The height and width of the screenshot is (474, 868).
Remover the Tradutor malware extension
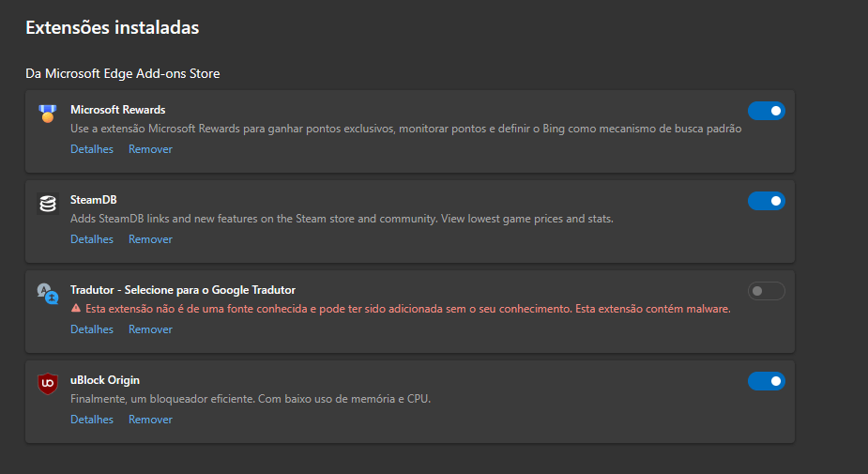[150, 329]
